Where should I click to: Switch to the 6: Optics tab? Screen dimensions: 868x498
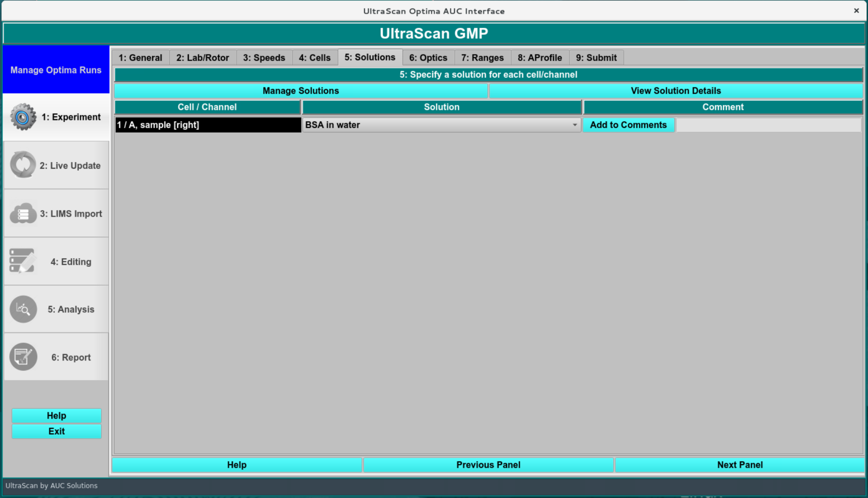(x=428, y=58)
